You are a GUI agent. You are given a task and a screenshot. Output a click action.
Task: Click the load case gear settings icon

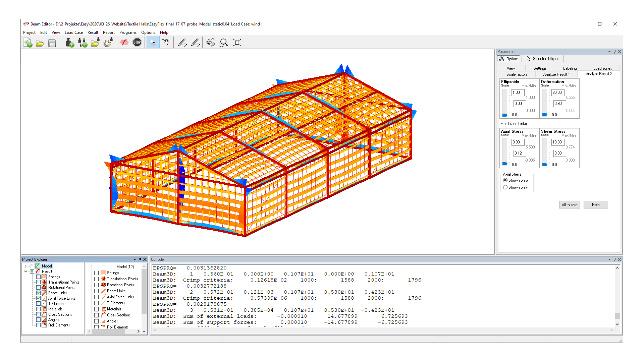pyautogui.click(x=107, y=43)
